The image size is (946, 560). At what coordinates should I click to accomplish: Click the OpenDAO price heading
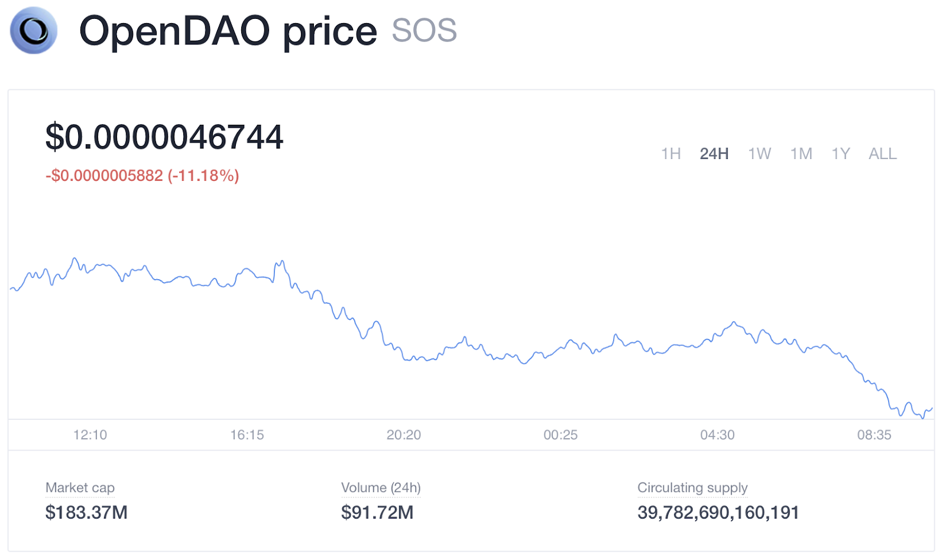pos(228,31)
